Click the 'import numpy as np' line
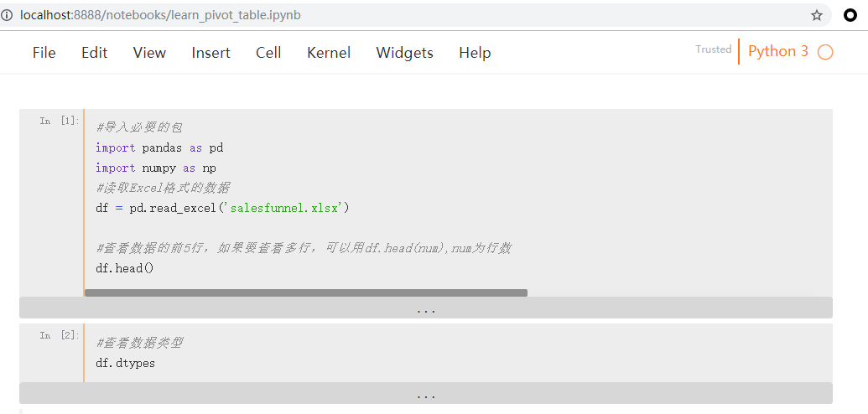The width and height of the screenshot is (868, 414). (155, 168)
